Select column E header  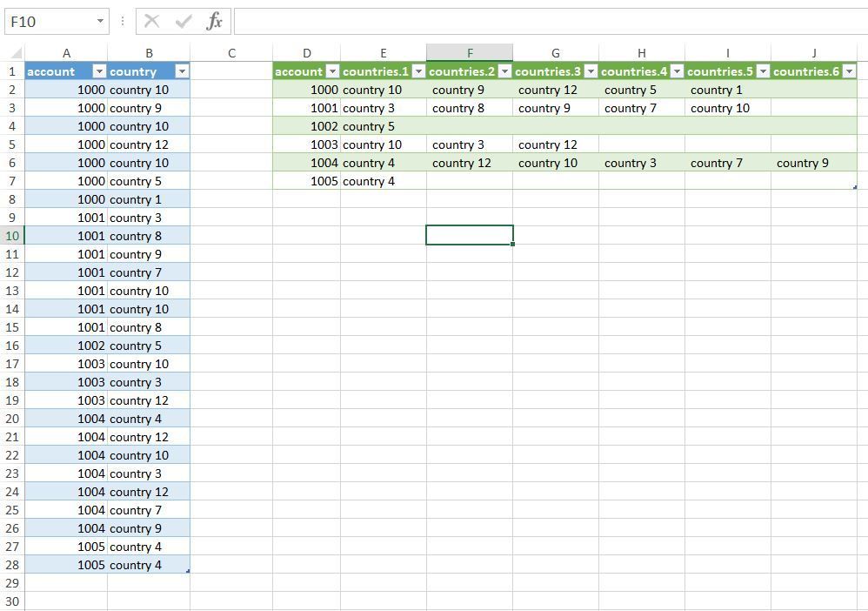tap(383, 53)
